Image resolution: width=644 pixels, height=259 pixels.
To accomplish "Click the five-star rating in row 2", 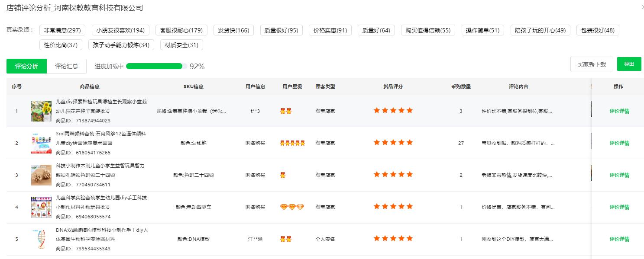I will tap(393, 142).
